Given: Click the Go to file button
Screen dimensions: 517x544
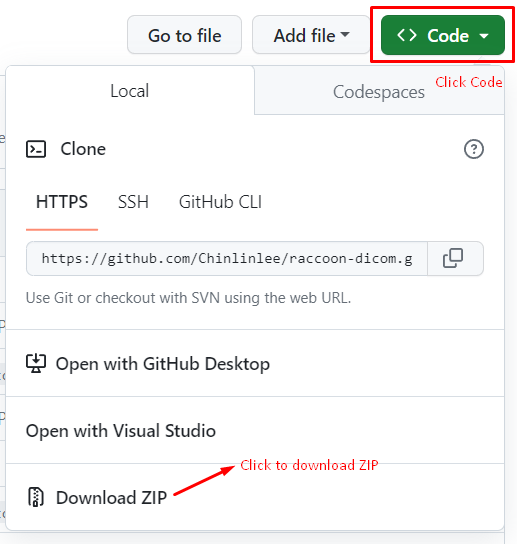Looking at the screenshot, I should coord(185,35).
